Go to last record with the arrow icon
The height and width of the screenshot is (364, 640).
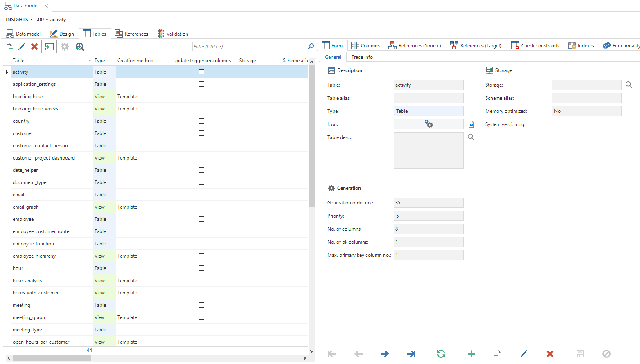(411, 354)
